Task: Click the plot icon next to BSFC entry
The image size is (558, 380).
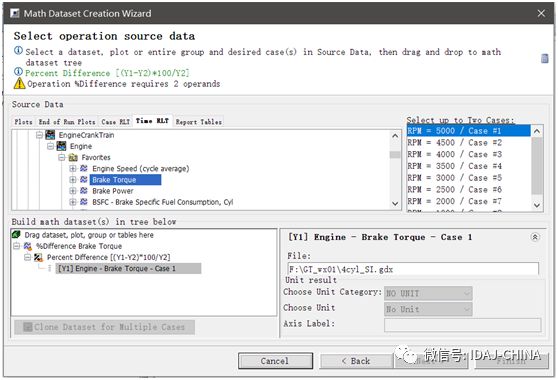Action: pyautogui.click(x=84, y=202)
